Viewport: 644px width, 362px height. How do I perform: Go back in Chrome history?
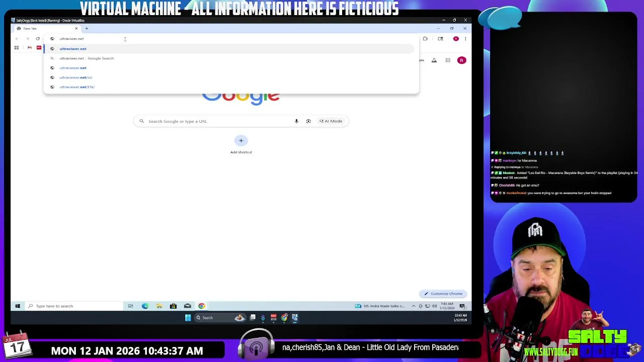coord(17,39)
